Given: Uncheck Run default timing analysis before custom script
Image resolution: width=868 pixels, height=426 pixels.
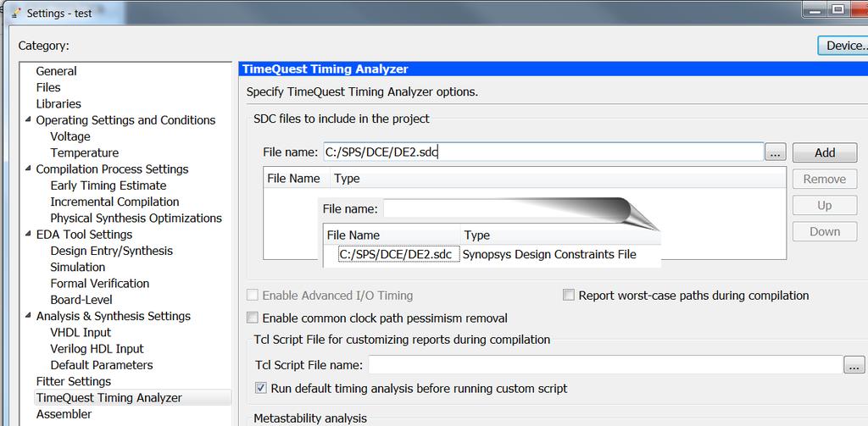Looking at the screenshot, I should point(261,388).
